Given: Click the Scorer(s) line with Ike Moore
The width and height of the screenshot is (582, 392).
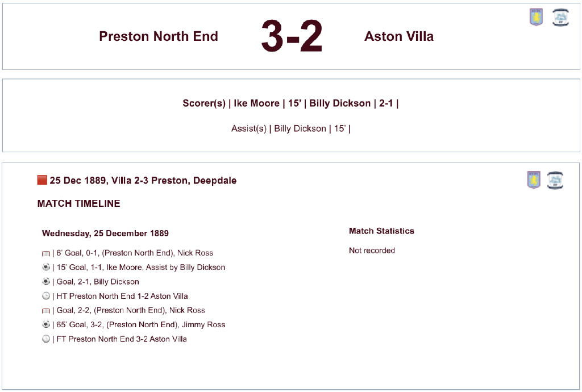Looking at the screenshot, I should tap(290, 103).
